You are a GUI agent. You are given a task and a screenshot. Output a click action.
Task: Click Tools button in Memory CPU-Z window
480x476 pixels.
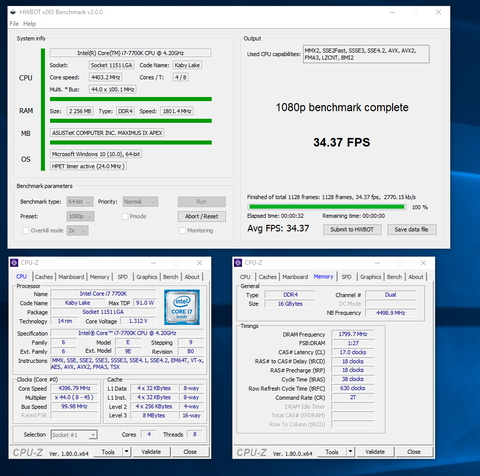click(x=332, y=452)
